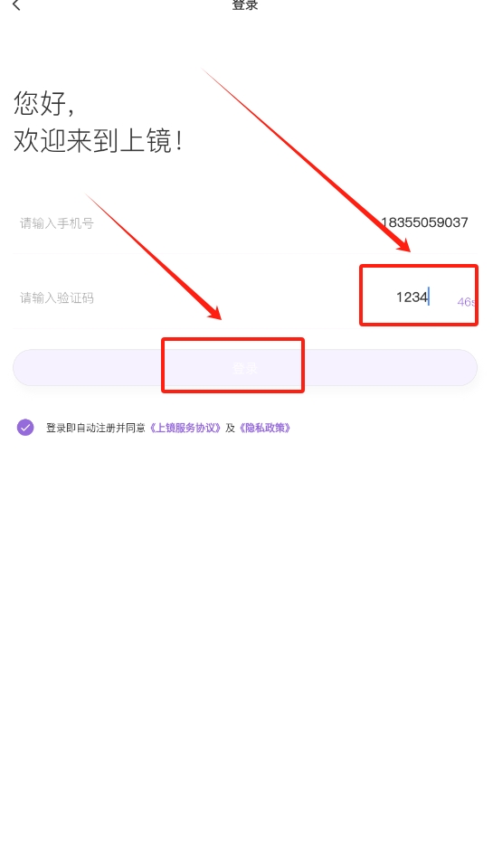Click the red arrowhead pointing at code box

403,243
